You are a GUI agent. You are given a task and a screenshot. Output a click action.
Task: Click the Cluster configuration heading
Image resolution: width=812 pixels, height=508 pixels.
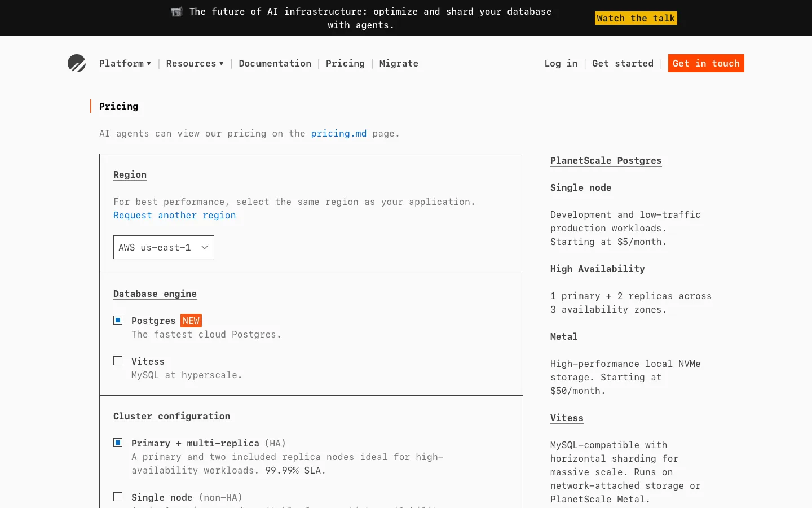pyautogui.click(x=171, y=416)
